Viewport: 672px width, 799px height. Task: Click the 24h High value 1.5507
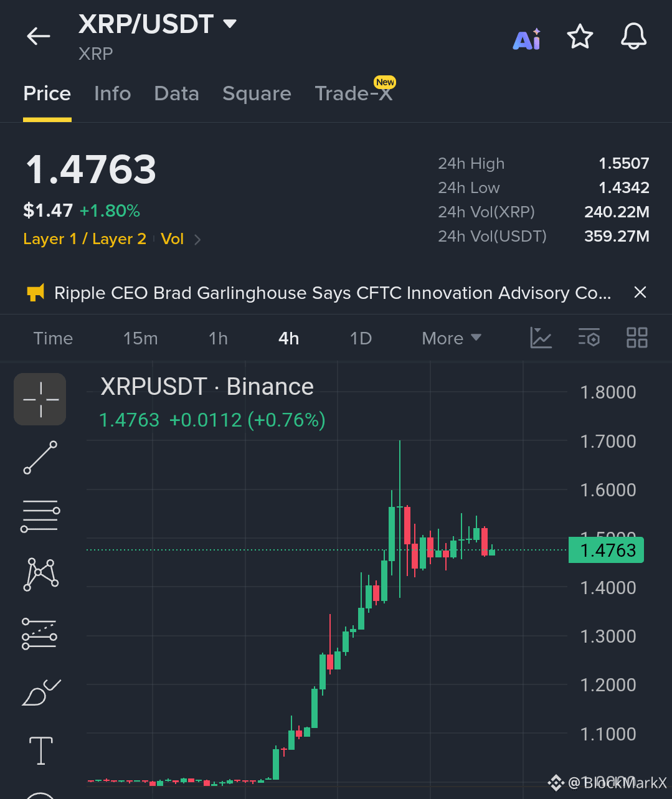(624, 163)
